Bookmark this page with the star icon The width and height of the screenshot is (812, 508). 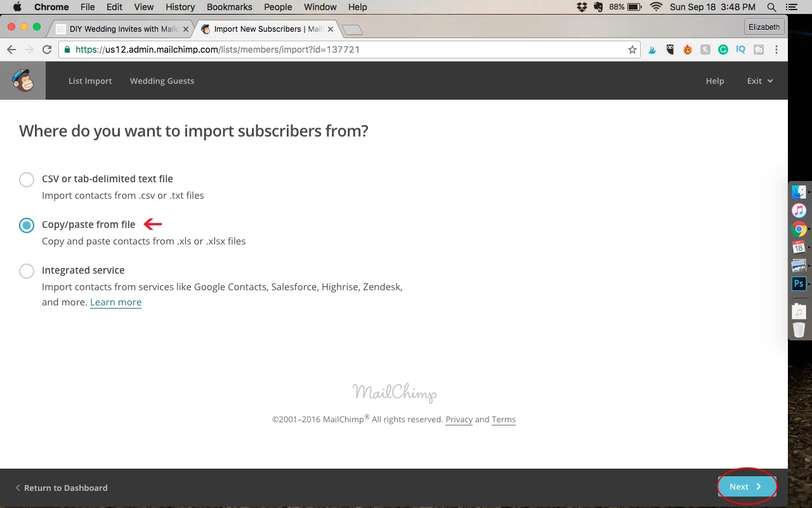pos(632,50)
